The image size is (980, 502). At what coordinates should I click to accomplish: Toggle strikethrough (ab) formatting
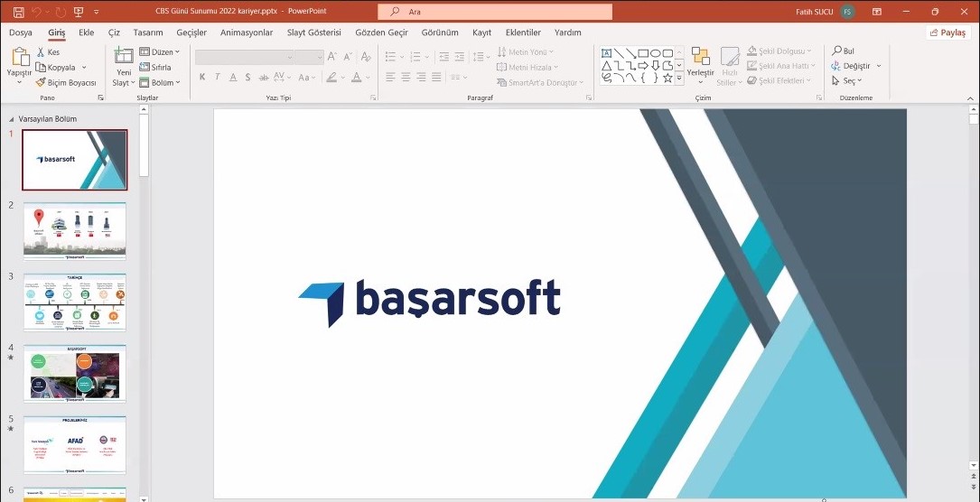(263, 78)
